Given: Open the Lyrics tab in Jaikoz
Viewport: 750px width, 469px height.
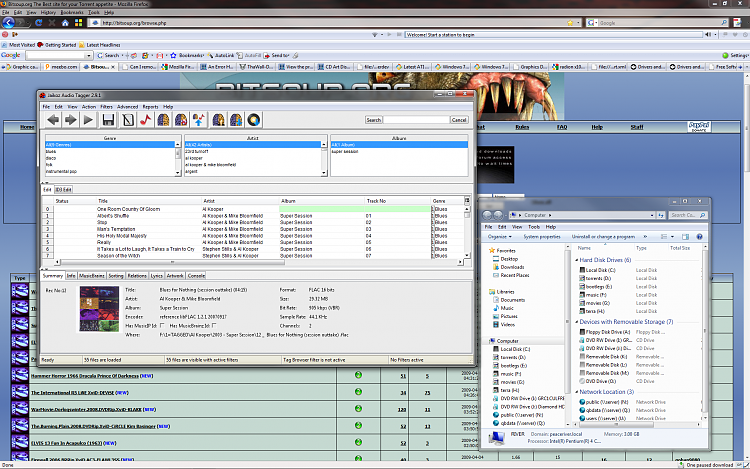Looking at the screenshot, I should pyautogui.click(x=156, y=276).
